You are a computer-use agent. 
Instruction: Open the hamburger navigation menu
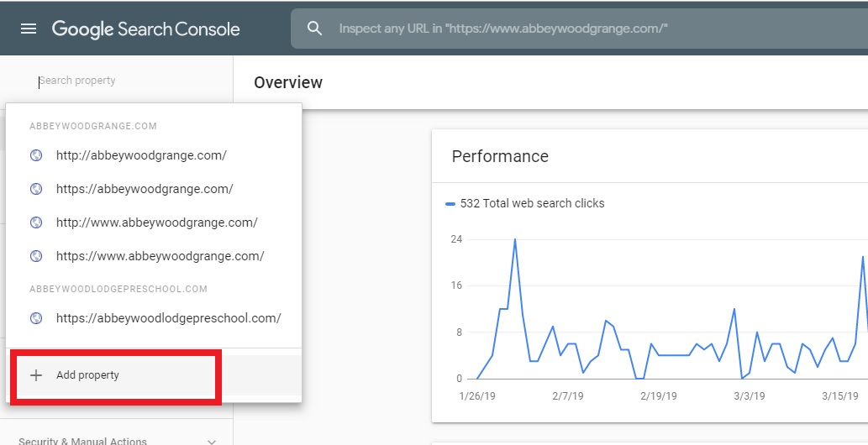[x=29, y=29]
